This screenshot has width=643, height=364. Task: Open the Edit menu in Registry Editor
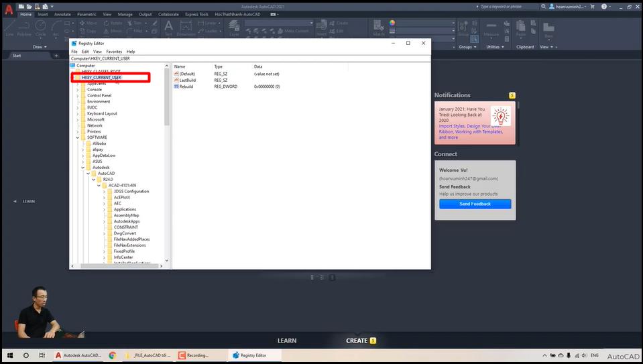pos(85,52)
